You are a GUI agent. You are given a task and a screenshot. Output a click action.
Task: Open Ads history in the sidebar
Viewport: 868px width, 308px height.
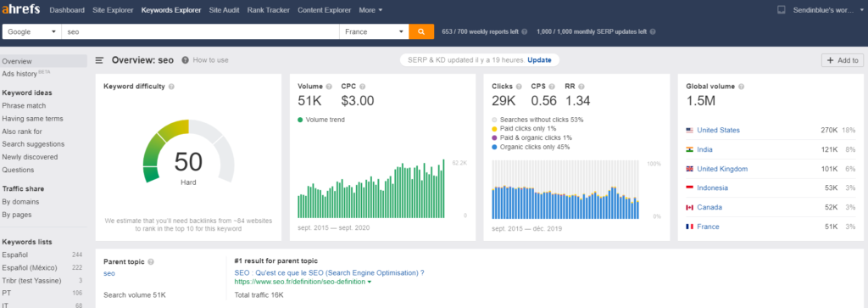click(x=20, y=74)
